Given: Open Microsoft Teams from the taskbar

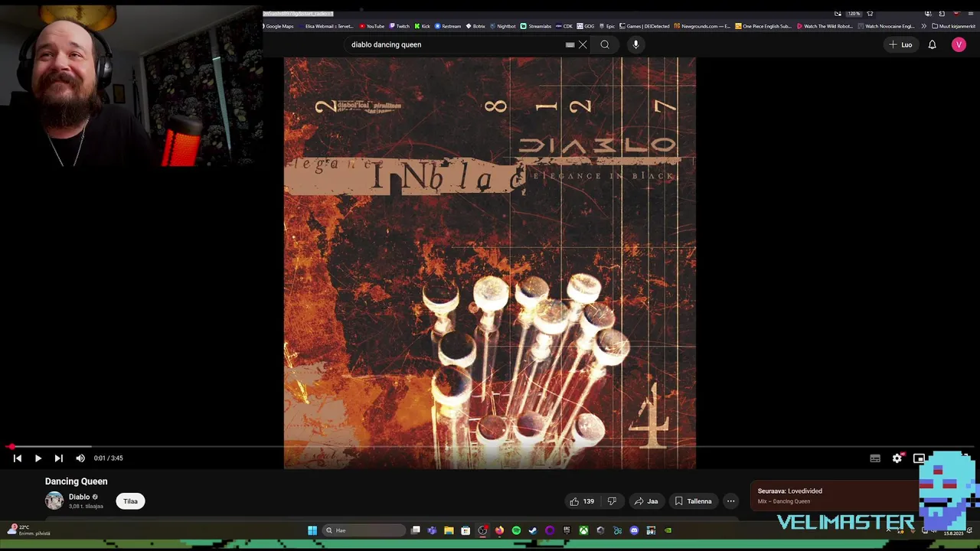Looking at the screenshot, I should click(432, 530).
